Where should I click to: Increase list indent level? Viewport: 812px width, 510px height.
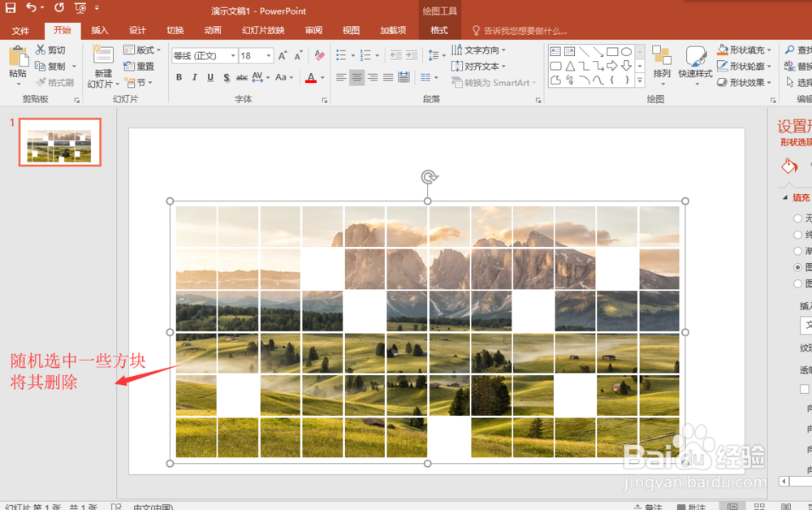click(412, 55)
